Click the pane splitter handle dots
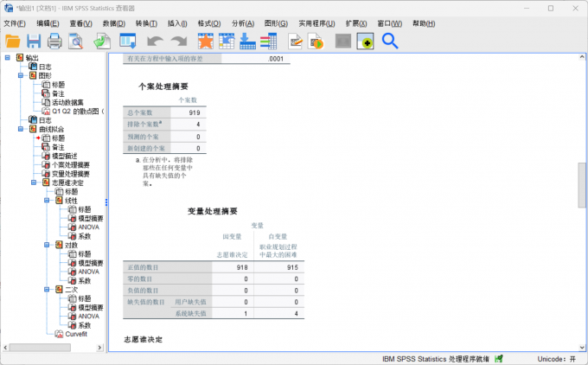 coord(106,202)
